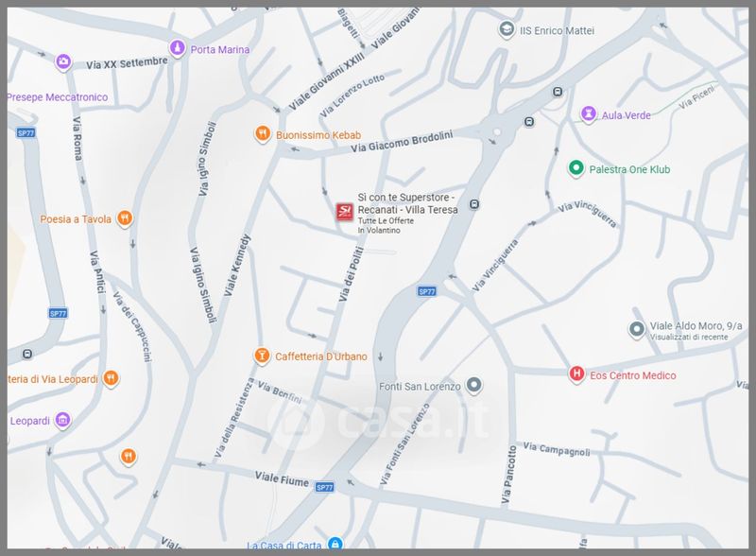
Task: Click the camera icon above Presepe Meccatronico
Action: pyautogui.click(x=63, y=61)
